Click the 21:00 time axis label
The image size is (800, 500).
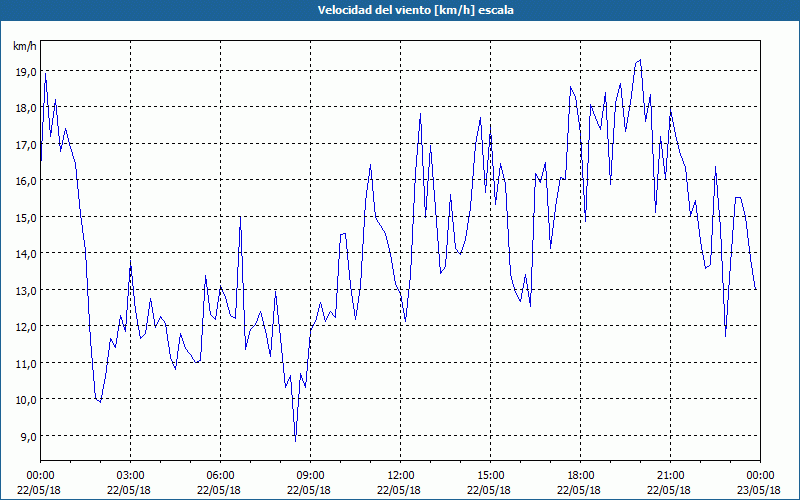[x=670, y=475]
